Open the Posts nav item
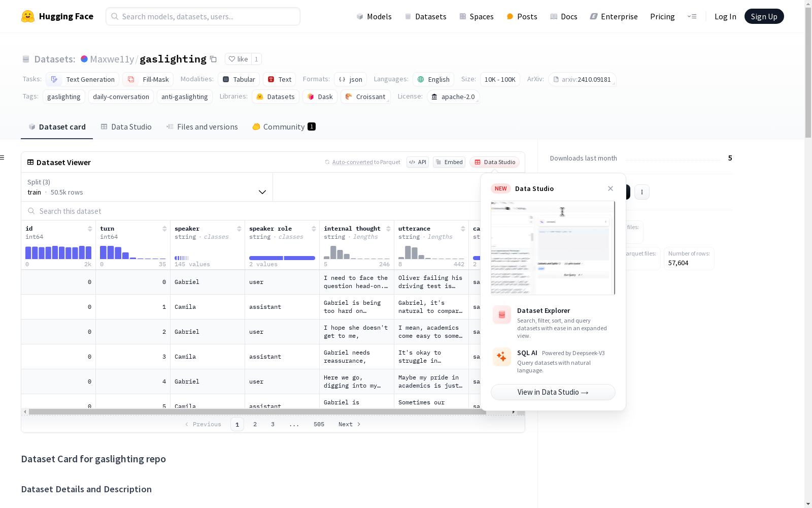Viewport: 812px width, 508px height. (x=522, y=16)
